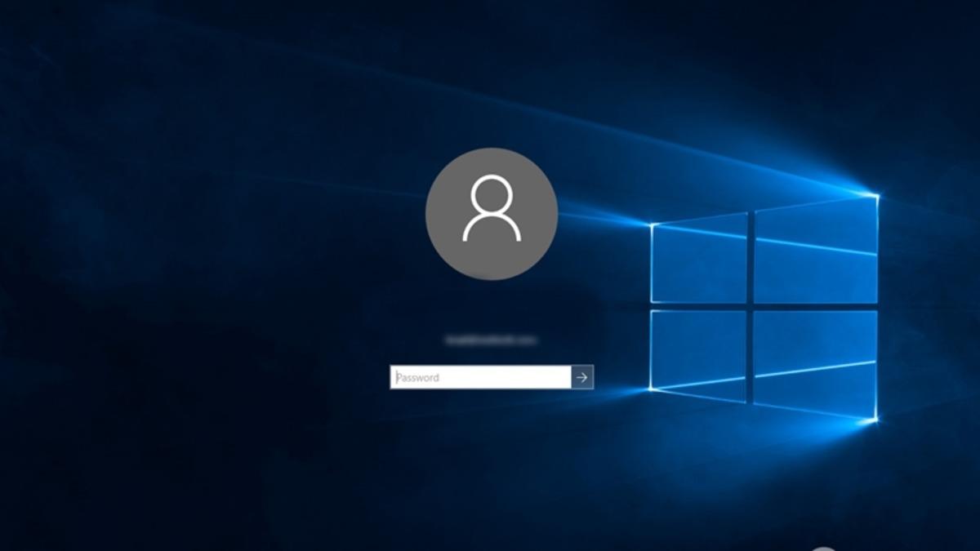980x551 pixels.
Task: Click the Windows logo top-right pane
Action: (815, 249)
